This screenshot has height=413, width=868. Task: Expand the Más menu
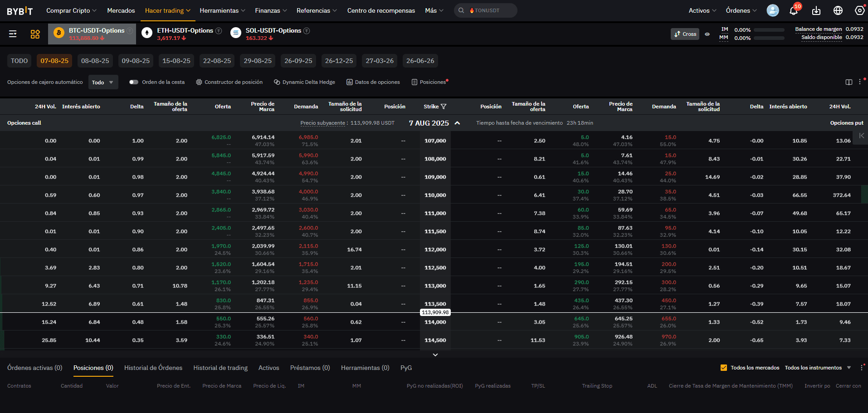pos(434,10)
